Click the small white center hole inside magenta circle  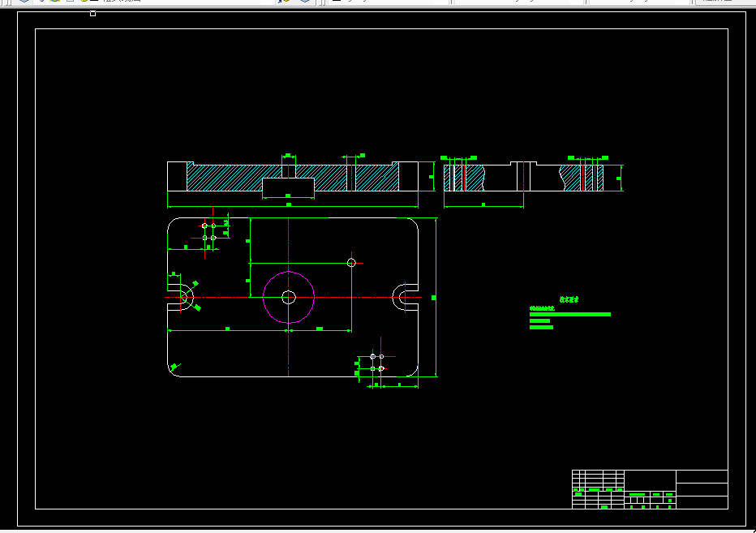288,298
